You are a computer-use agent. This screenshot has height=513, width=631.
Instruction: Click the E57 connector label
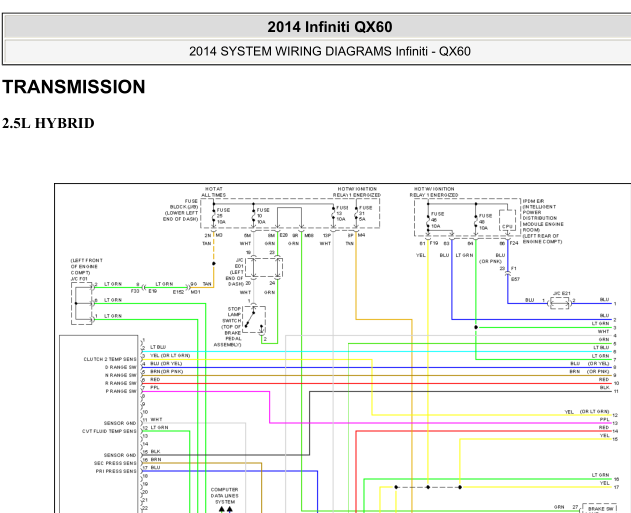[x=515, y=279]
